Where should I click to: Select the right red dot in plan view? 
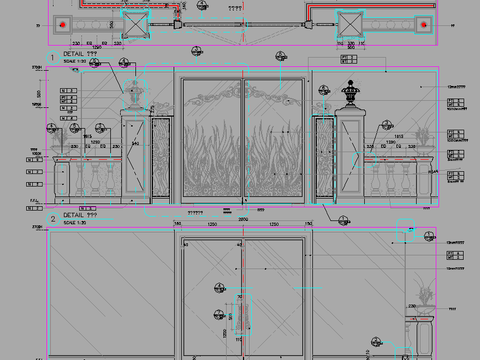[x=424, y=25]
